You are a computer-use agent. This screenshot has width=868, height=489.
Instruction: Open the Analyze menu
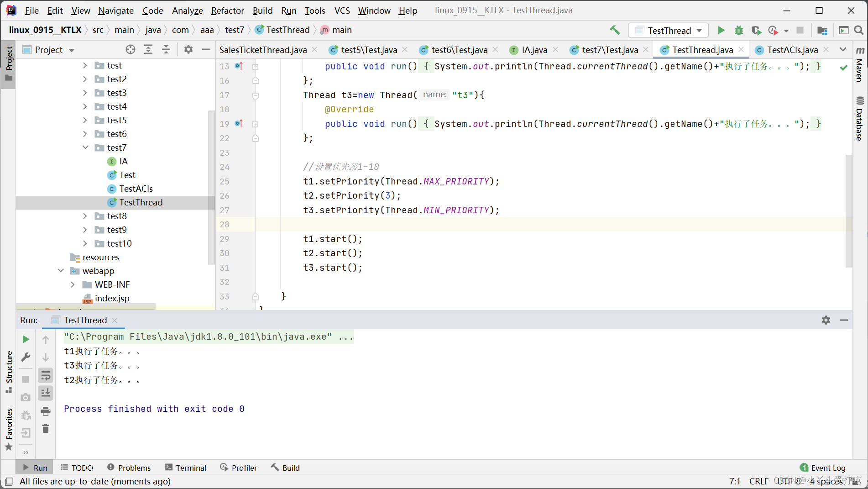point(187,11)
